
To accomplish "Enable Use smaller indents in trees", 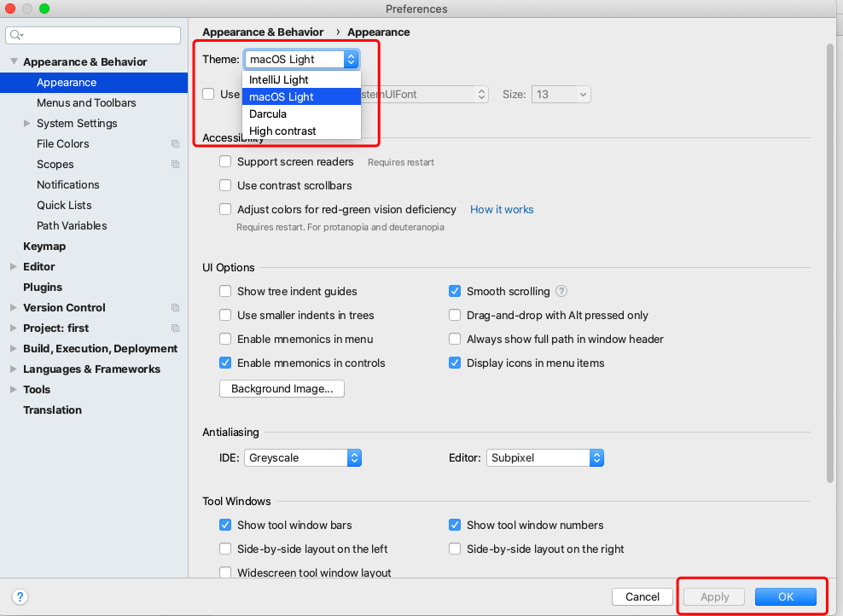I will 225,315.
